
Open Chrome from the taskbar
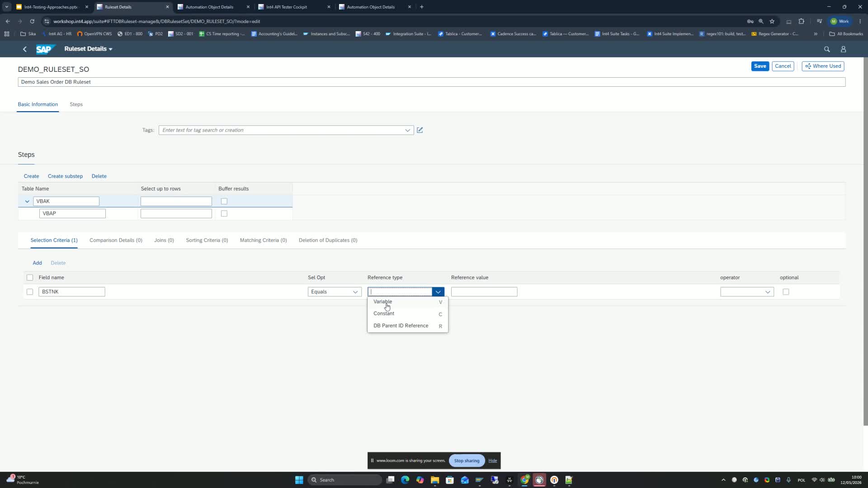point(524,480)
